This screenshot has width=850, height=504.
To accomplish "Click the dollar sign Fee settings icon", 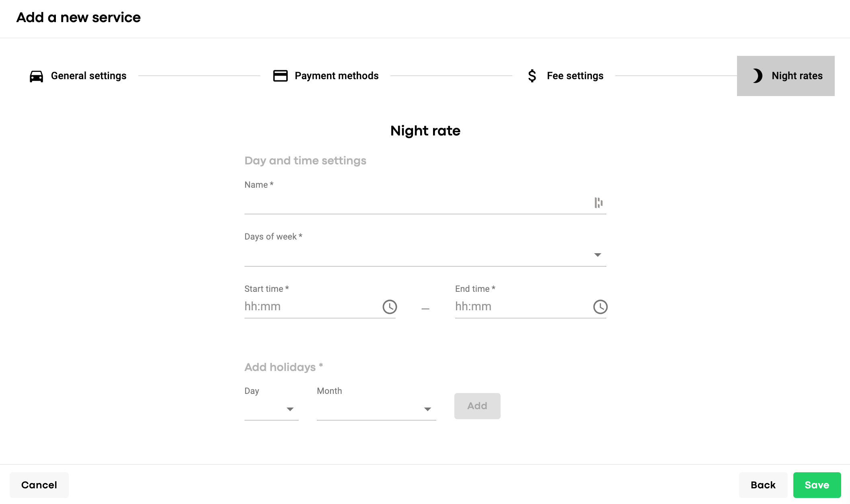I will (x=532, y=76).
